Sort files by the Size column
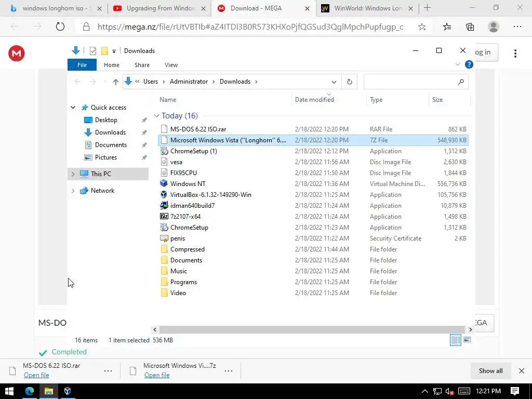This screenshot has height=399, width=532. click(449, 99)
